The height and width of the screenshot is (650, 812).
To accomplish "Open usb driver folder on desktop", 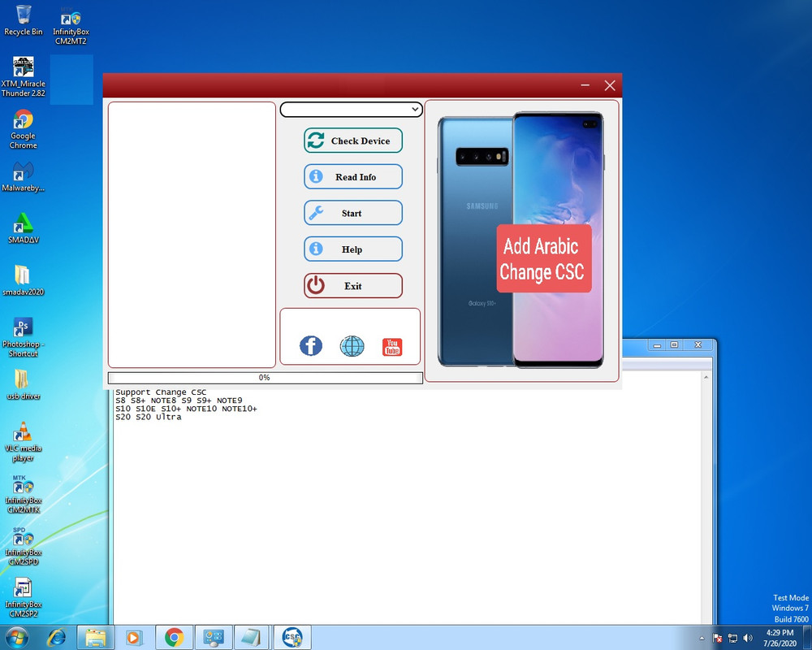I will (x=23, y=384).
